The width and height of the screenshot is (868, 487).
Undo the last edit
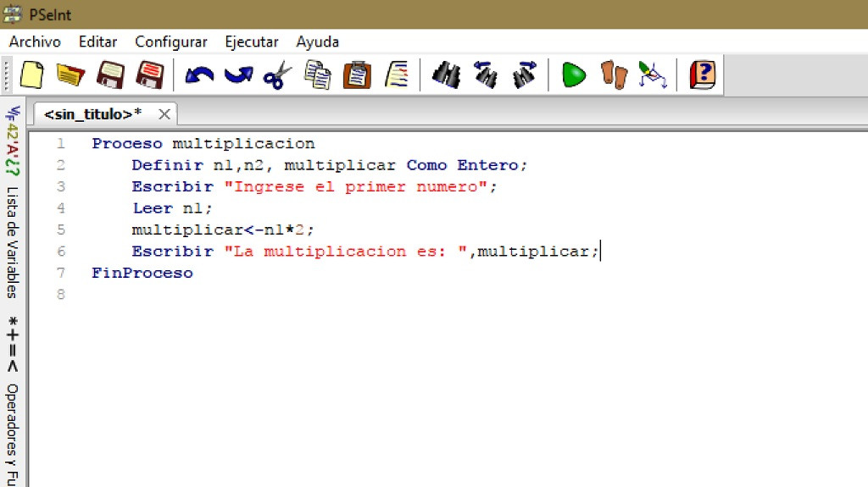pyautogui.click(x=199, y=75)
